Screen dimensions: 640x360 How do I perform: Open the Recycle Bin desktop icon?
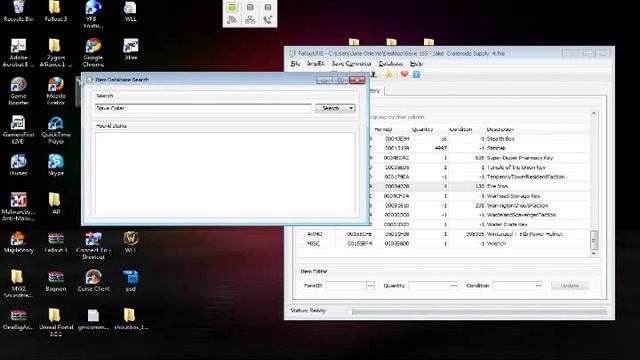pyautogui.click(x=18, y=11)
